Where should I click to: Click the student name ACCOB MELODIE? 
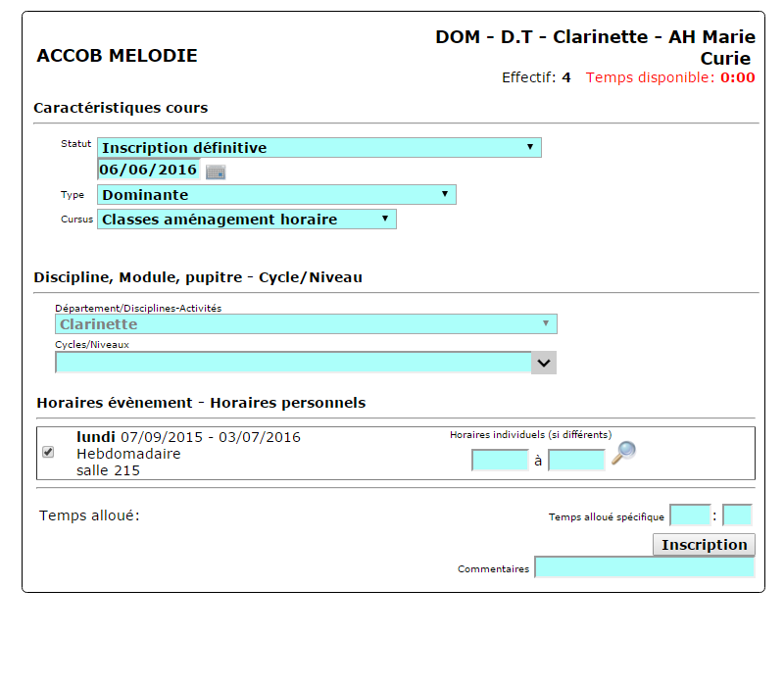pos(117,56)
